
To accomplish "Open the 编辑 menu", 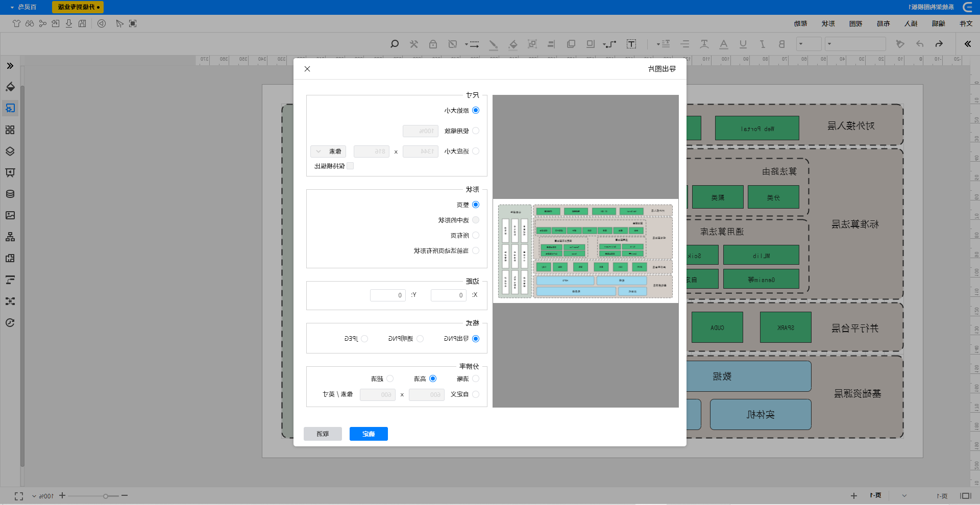I will coord(938,23).
